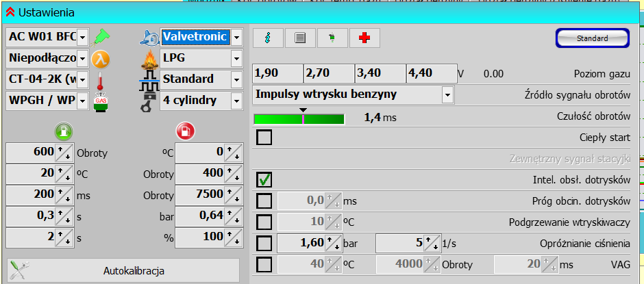This screenshot has height=284, width=644.
Task: Open the 4 cylindry dropdown
Action: (236, 101)
